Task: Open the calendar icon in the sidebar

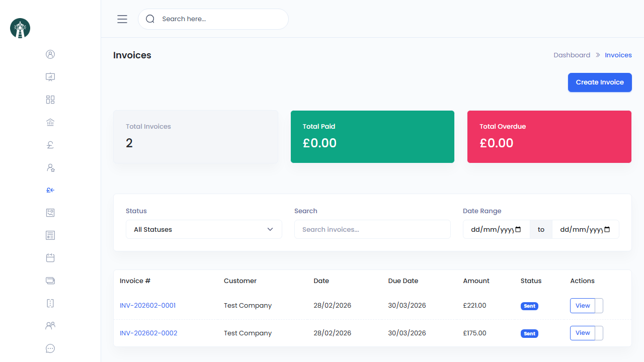Action: (50, 258)
